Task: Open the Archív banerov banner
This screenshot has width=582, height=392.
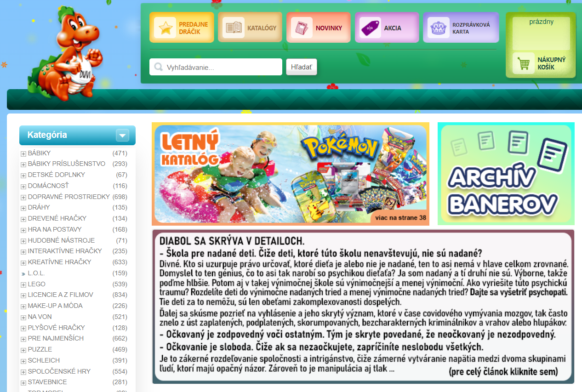Action: (506, 174)
